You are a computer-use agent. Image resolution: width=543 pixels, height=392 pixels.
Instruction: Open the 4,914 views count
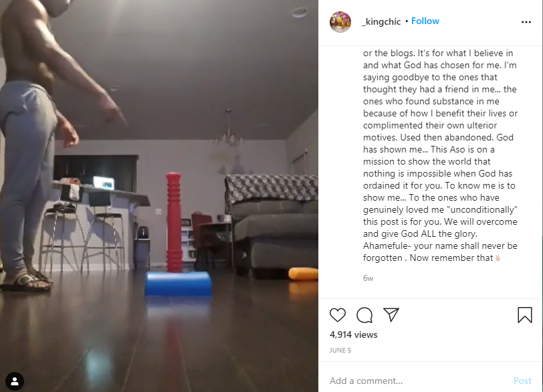354,335
